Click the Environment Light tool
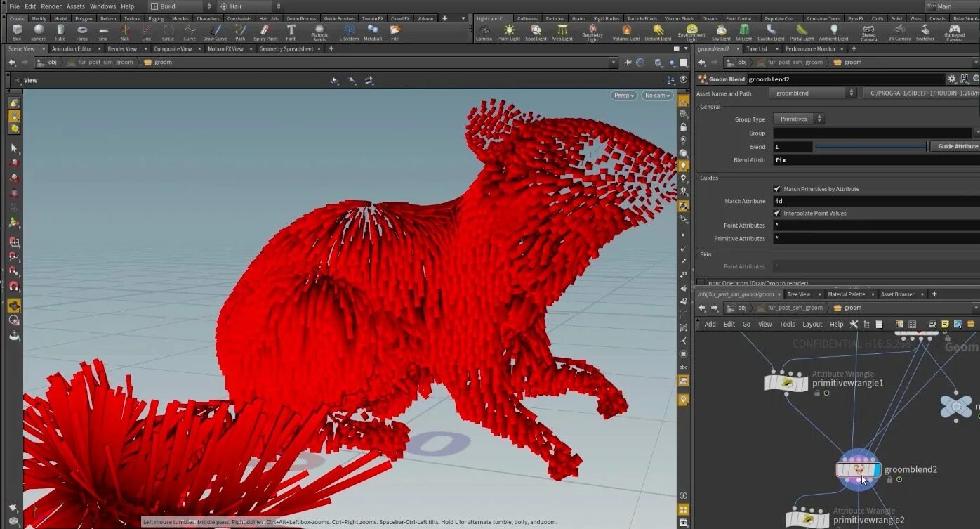The width and height of the screenshot is (980, 529). coord(691,32)
